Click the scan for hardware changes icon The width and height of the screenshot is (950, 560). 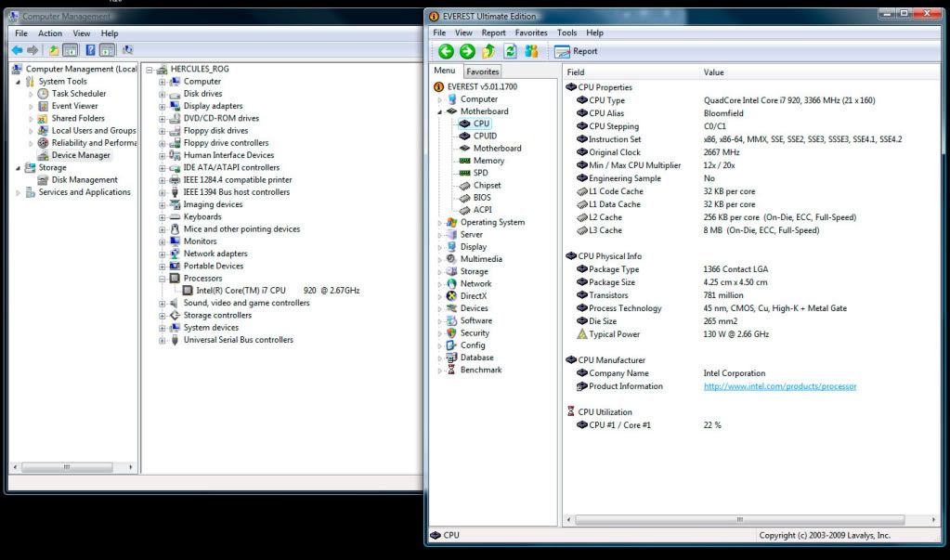127,50
